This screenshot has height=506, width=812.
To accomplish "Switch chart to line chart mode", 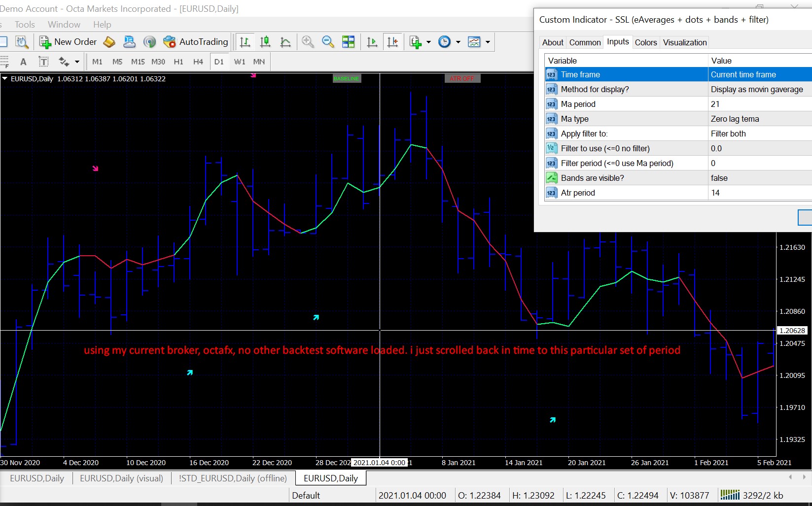I will [x=285, y=42].
